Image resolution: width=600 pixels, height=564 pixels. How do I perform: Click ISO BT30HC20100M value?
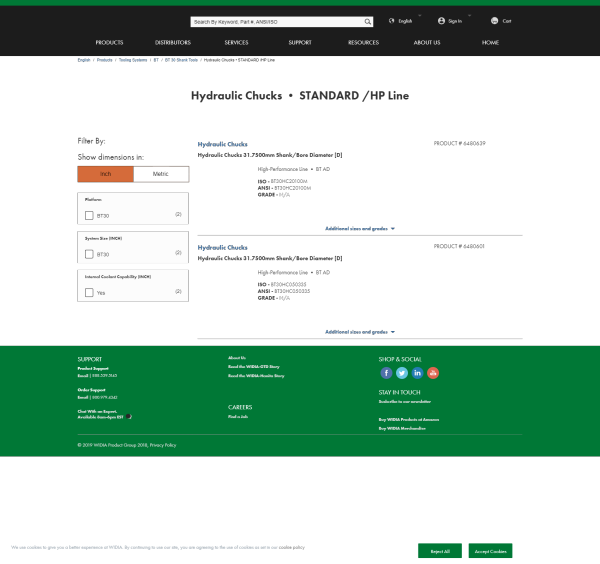(x=289, y=181)
